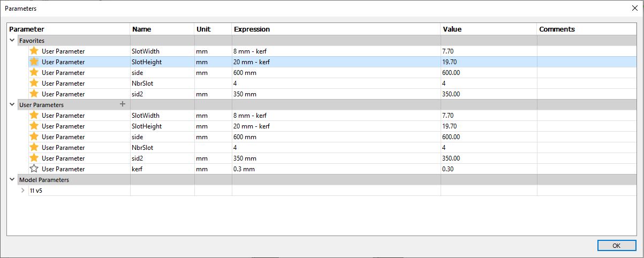Unfavorite SlotWidth star in Favorites section

[x=34, y=51]
